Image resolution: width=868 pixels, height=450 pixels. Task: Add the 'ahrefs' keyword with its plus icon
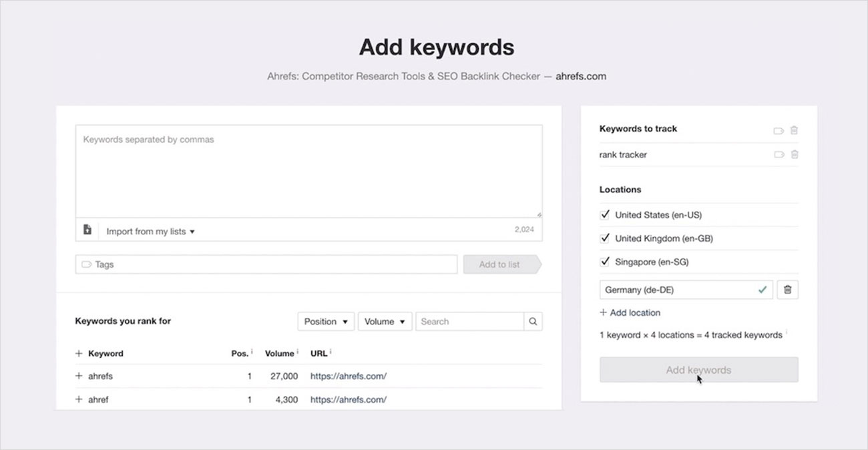pyautogui.click(x=79, y=377)
